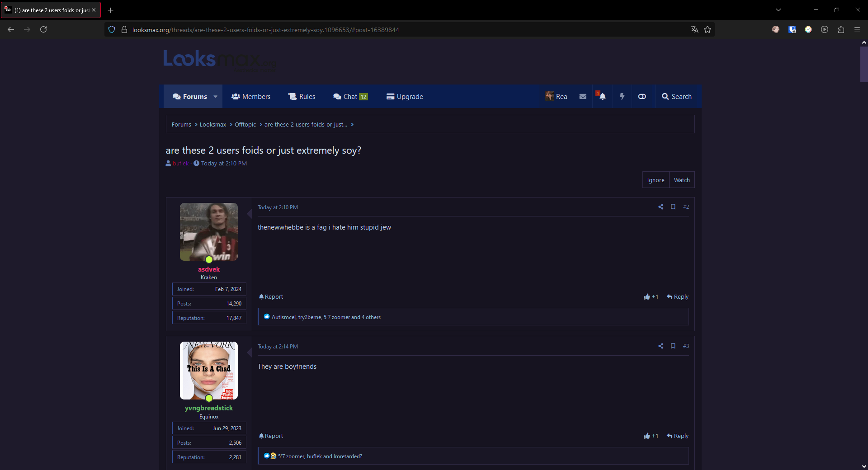Image resolution: width=868 pixels, height=470 pixels.
Task: Toggle Watch on this thread
Action: pos(682,180)
